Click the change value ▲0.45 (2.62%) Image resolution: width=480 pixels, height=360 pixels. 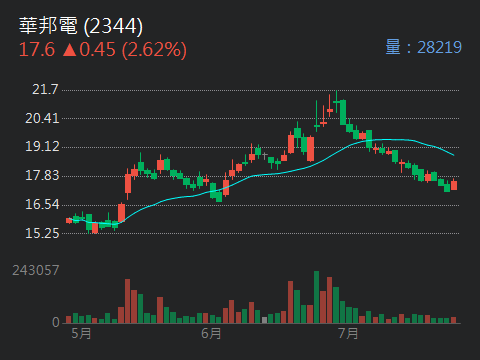coord(125,50)
